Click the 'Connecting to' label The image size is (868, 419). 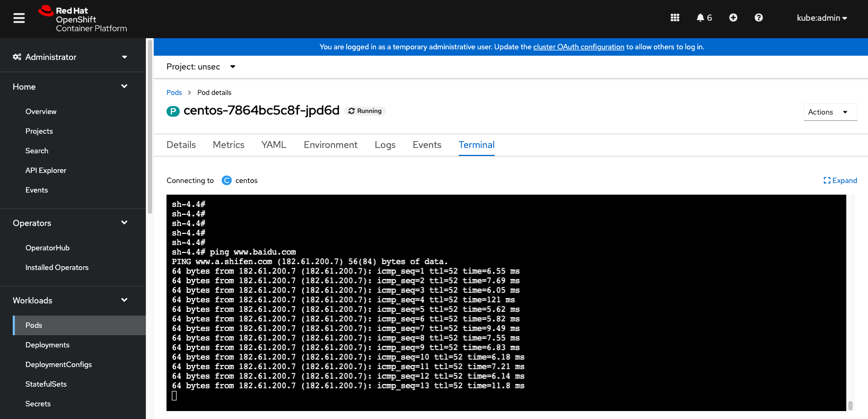pos(190,180)
